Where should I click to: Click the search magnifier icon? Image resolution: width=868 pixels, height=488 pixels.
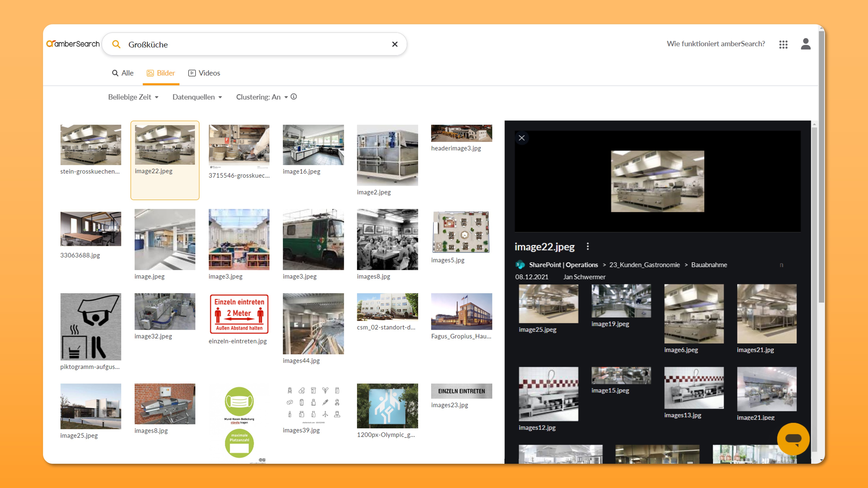click(x=116, y=44)
